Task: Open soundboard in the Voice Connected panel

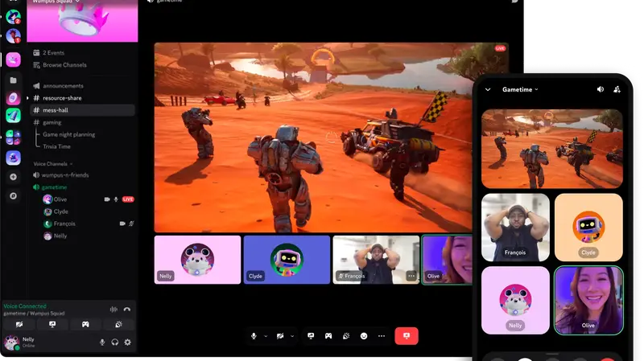Action: 118,325
